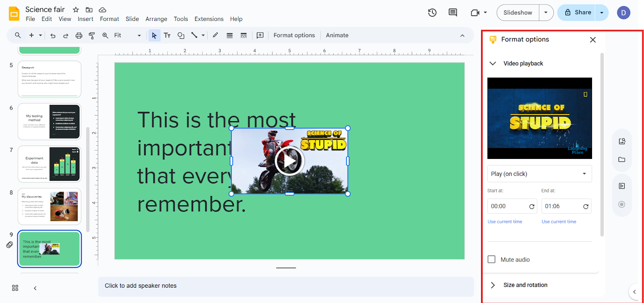Reset the Start at time
The width and height of the screenshot is (644, 303).
(532, 206)
